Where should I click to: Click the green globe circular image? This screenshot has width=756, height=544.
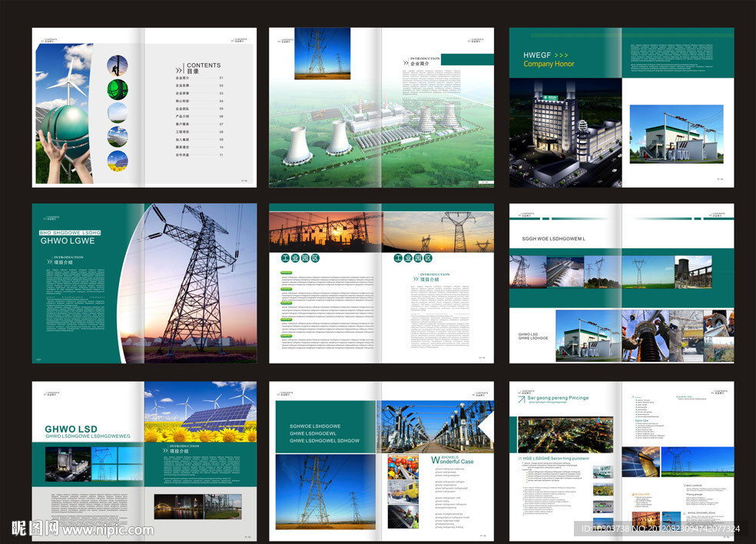[118, 88]
